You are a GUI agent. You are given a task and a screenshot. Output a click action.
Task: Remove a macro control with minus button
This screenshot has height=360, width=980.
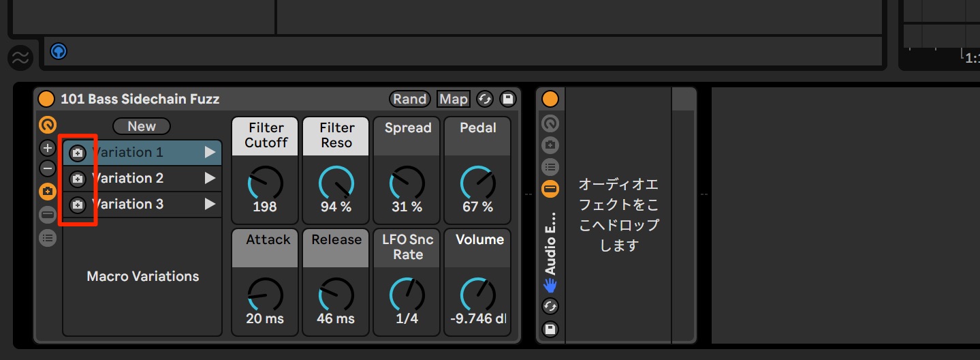48,168
